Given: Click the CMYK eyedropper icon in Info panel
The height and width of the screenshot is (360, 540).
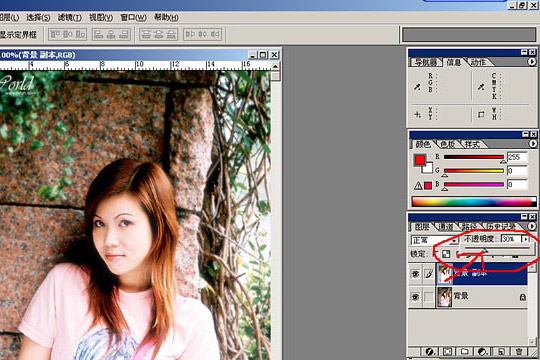Looking at the screenshot, I should (481, 86).
